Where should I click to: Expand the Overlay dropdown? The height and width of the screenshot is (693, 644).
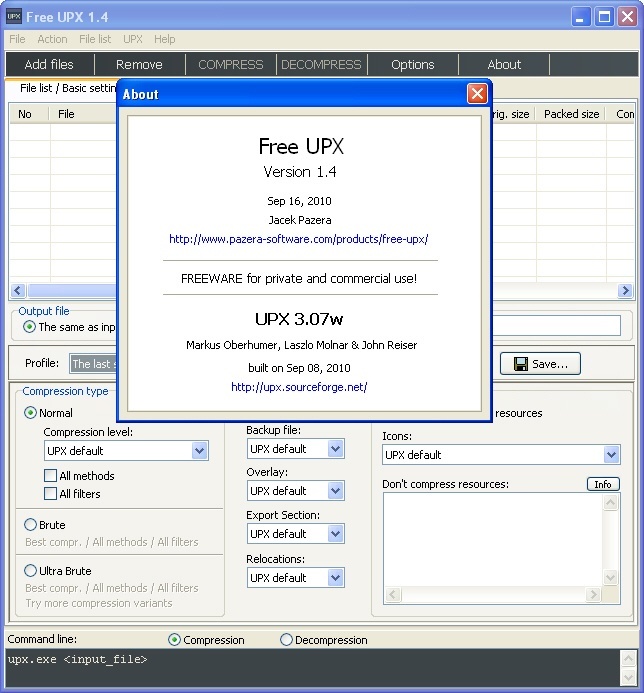[x=335, y=491]
